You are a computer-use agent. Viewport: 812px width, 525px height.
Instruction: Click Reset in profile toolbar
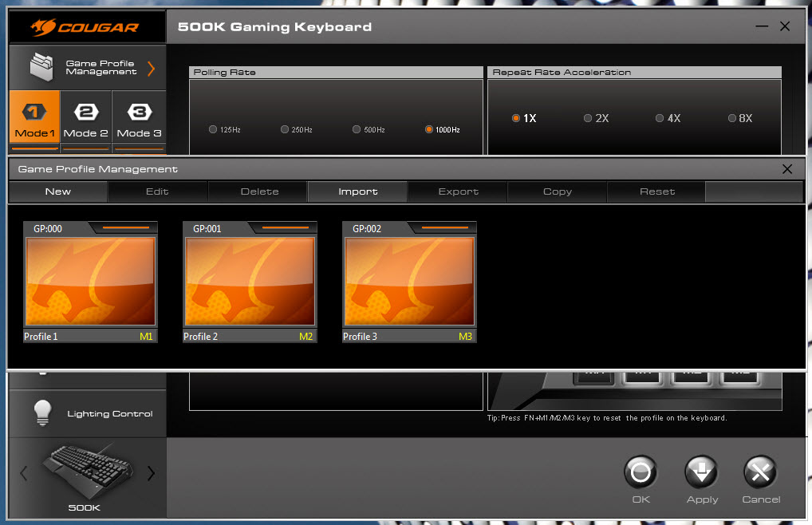pyautogui.click(x=657, y=191)
